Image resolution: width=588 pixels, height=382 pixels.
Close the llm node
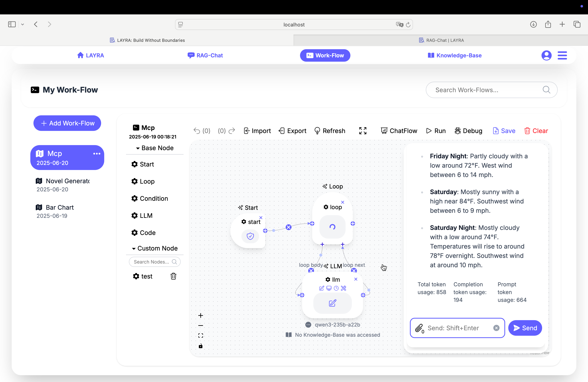tap(356, 279)
